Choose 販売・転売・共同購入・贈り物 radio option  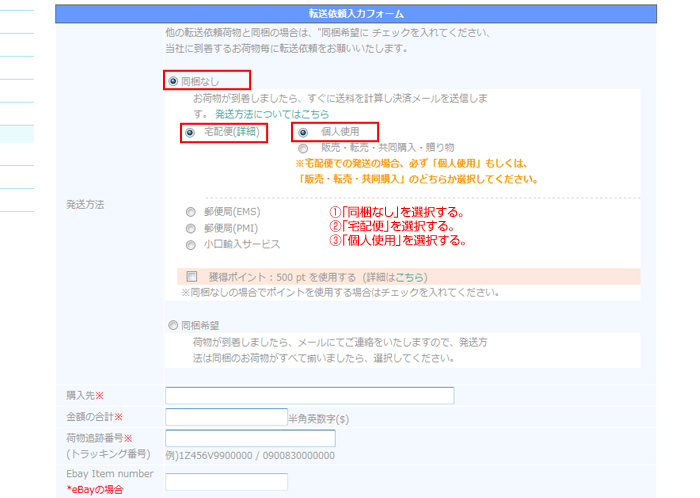click(x=303, y=148)
